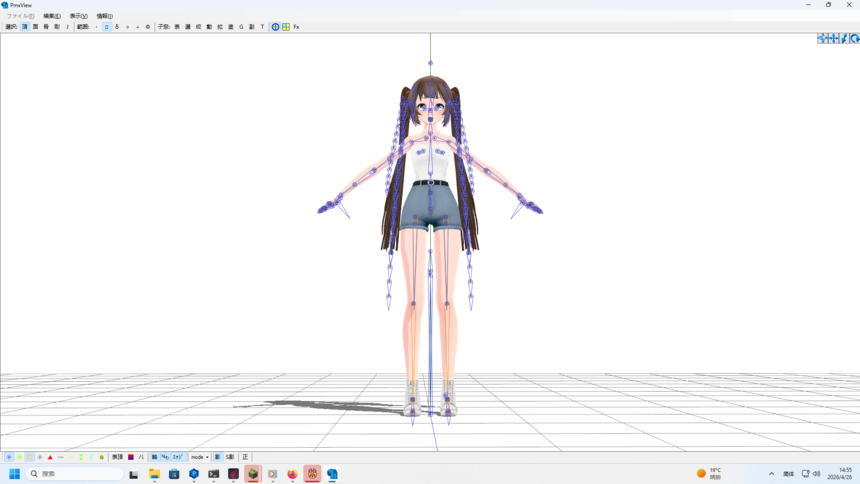The width and height of the screenshot is (860, 484).
Task: Click the 表頂 button in bottom bar
Action: pyautogui.click(x=117, y=457)
